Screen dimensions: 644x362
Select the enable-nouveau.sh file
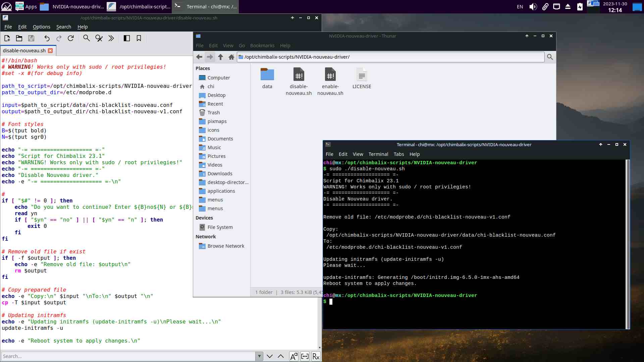coord(330,81)
